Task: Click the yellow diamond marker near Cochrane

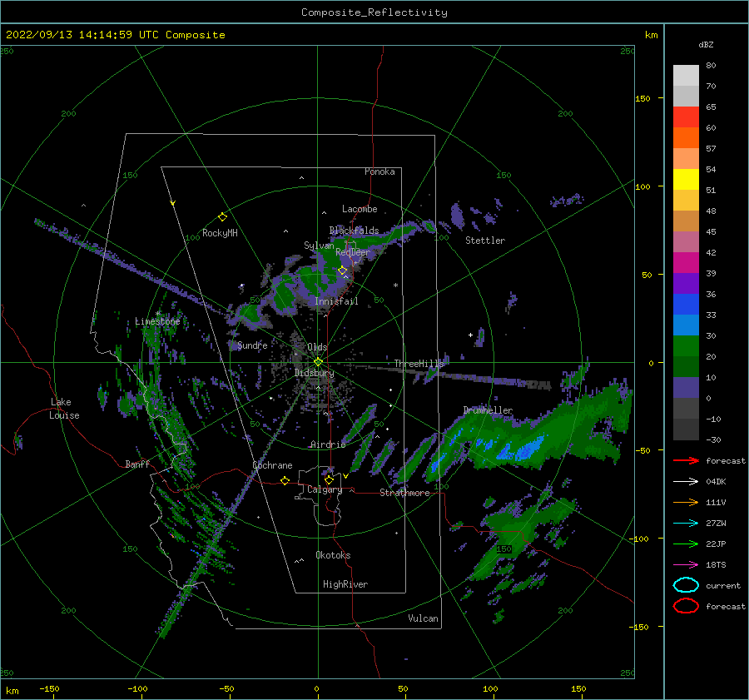Action: click(285, 480)
